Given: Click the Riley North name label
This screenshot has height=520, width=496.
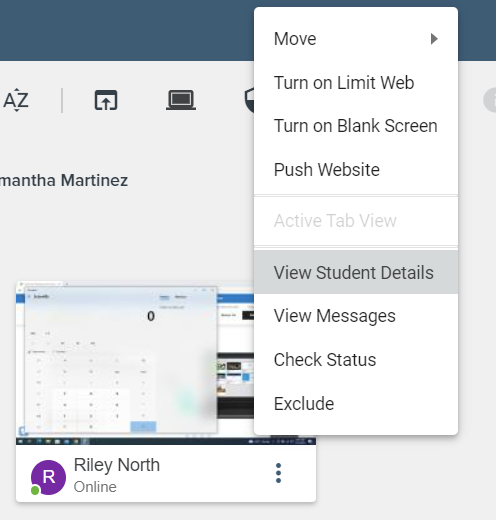Looking at the screenshot, I should (117, 465).
